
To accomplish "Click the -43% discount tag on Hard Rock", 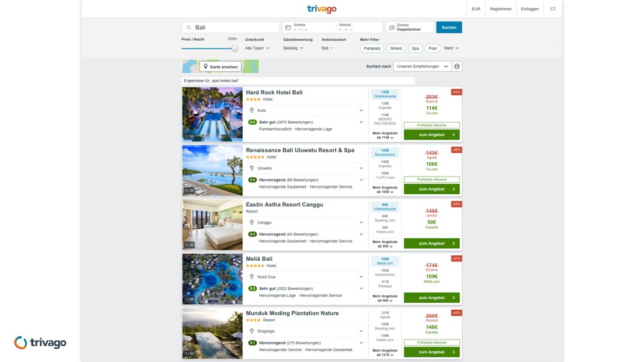I will tap(457, 92).
